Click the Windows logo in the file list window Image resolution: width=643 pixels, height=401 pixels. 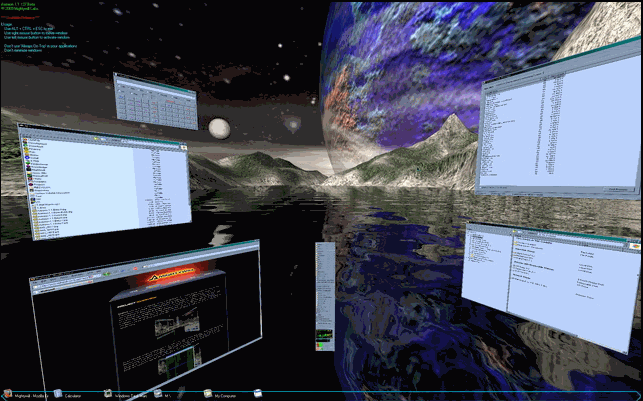point(183,147)
